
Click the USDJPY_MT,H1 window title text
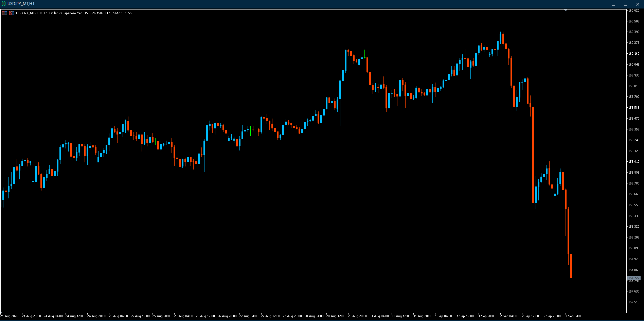coord(21,4)
